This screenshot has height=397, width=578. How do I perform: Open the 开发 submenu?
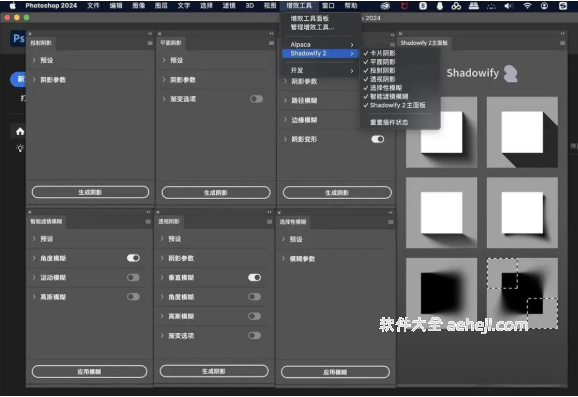coord(320,70)
